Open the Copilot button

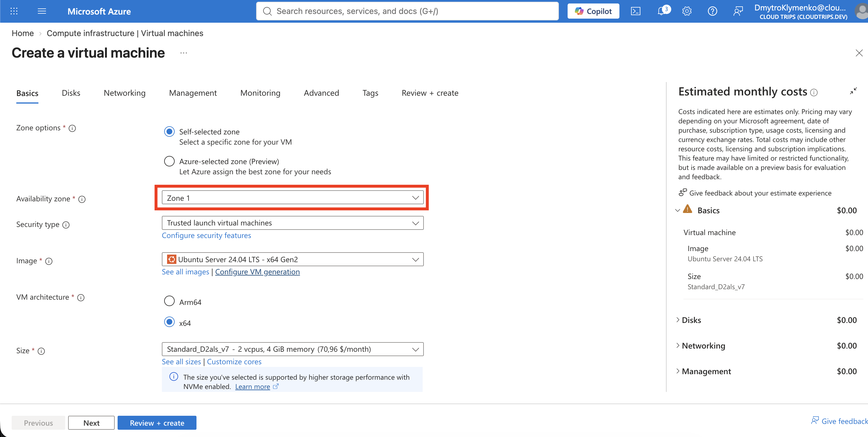point(594,11)
